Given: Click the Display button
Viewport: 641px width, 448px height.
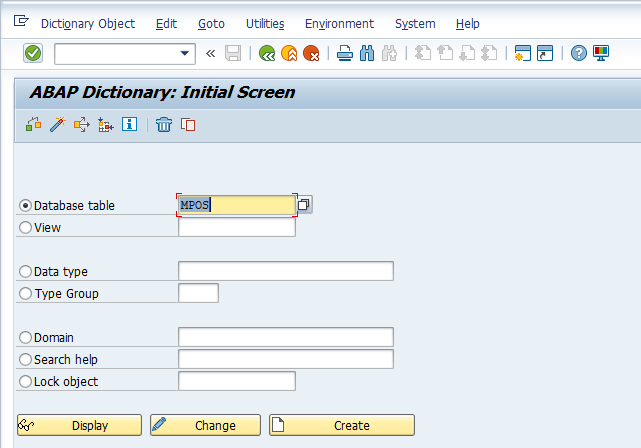Looking at the screenshot, I should pos(79,425).
